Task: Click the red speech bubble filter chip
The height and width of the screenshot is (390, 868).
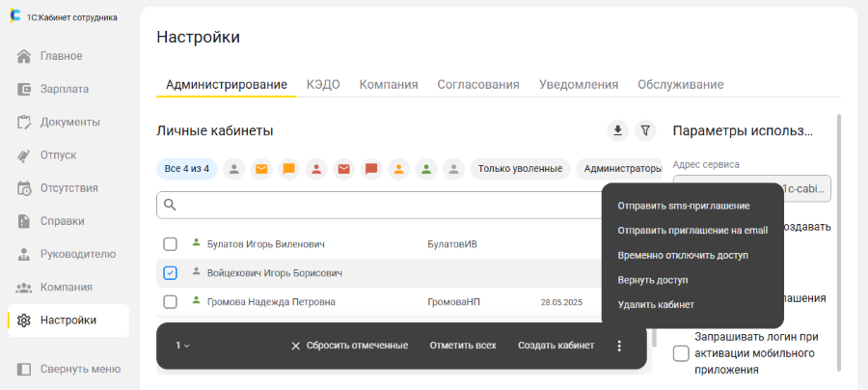Action: (x=371, y=169)
